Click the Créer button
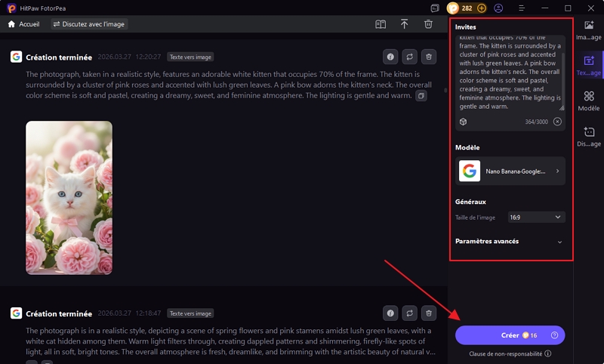Viewport: 604px width, 364px height. pyautogui.click(x=510, y=335)
